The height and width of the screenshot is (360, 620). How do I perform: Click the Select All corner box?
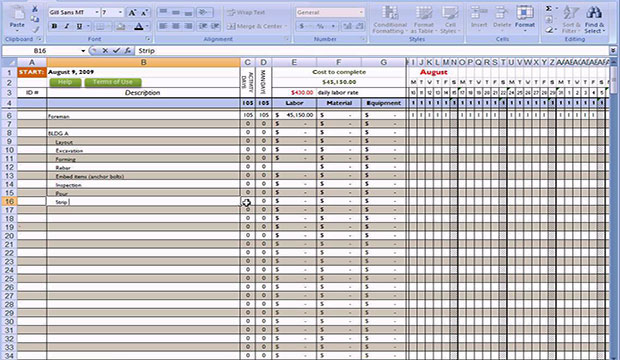tap(9, 62)
